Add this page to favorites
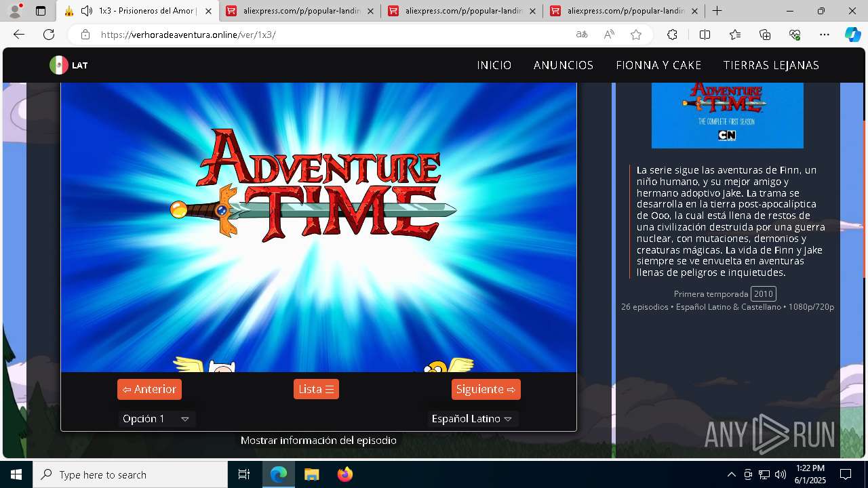 coord(636,35)
